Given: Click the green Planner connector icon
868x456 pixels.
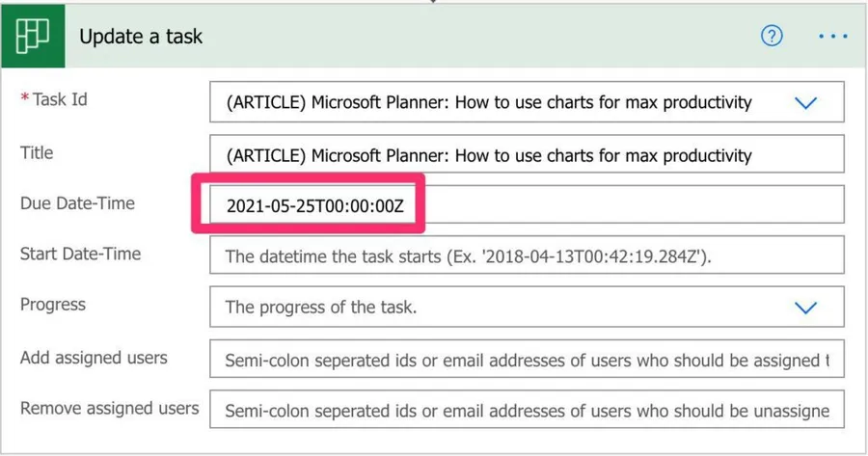Looking at the screenshot, I should 32,37.
